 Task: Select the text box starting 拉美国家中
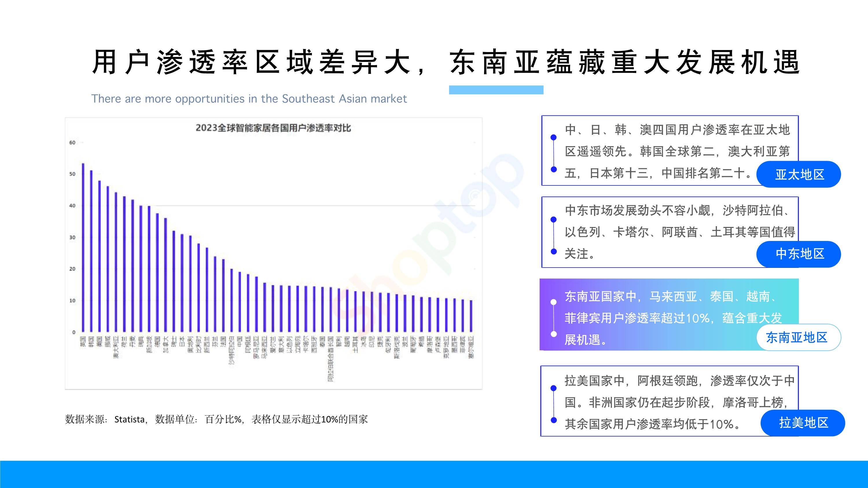pos(669,401)
